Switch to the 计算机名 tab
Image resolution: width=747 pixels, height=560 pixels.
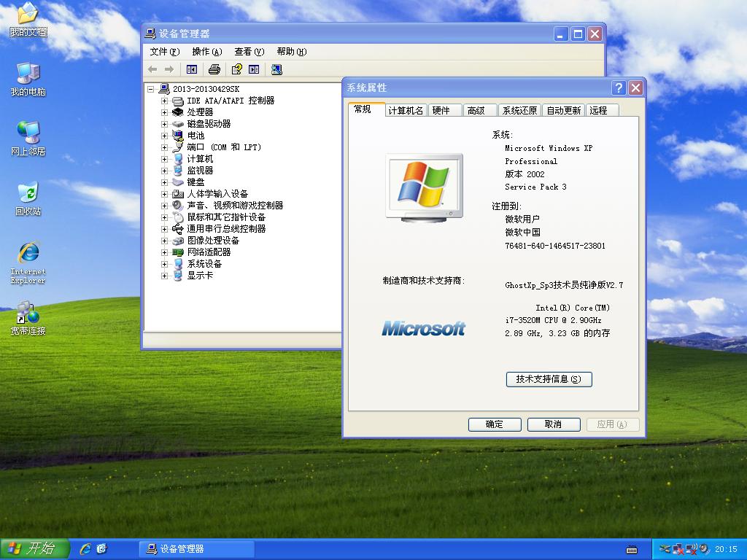(406, 111)
